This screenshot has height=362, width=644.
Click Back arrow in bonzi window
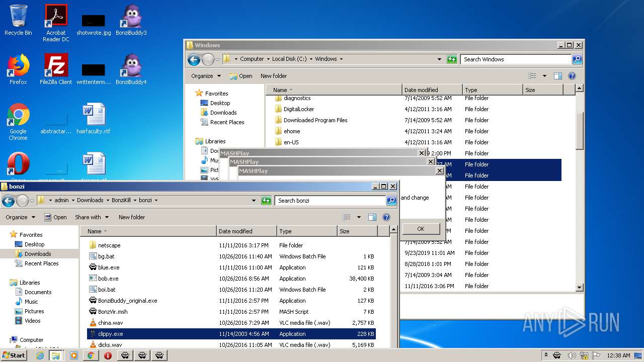(8, 201)
